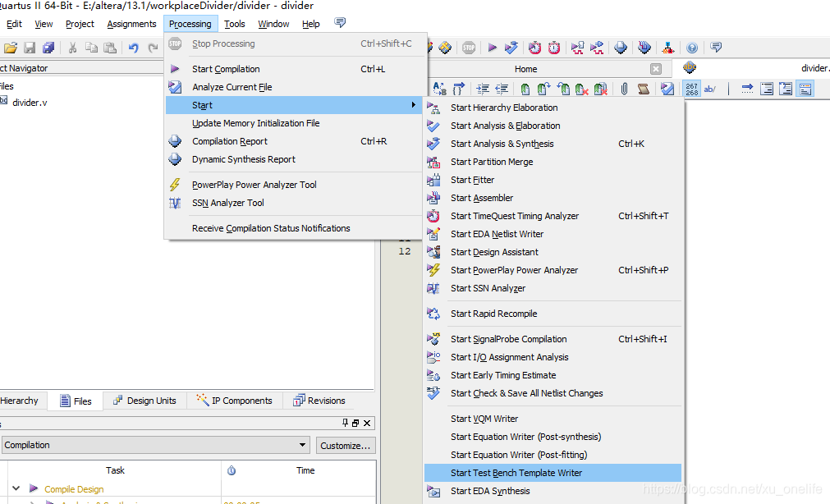Click the second red stopwatch timing icon
Viewport: 830px width, 504px height.
click(x=553, y=48)
